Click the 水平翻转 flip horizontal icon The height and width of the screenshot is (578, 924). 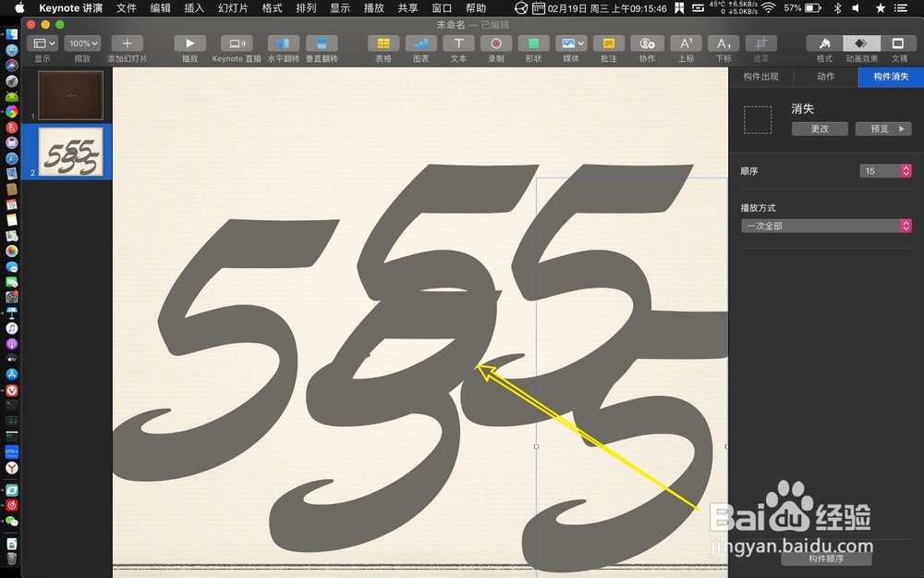pyautogui.click(x=283, y=43)
